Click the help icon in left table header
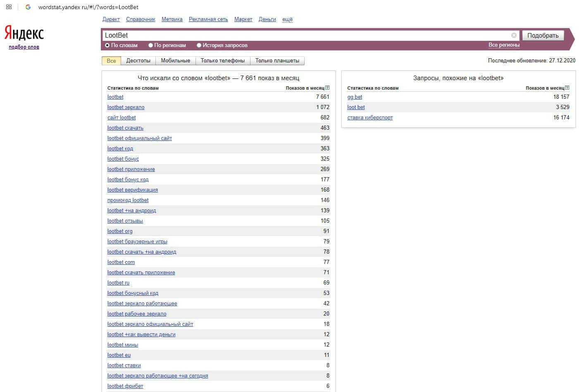The width and height of the screenshot is (582, 392). click(327, 88)
